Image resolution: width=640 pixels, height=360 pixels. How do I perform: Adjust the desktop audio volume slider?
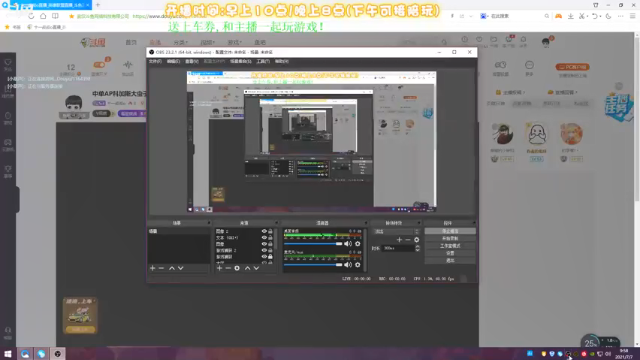[x=313, y=244]
